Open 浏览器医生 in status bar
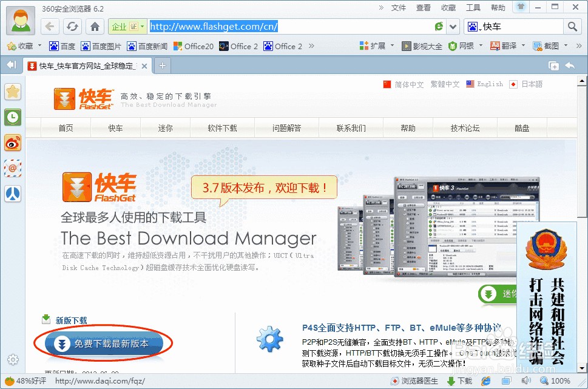588x389 pixels. point(414,381)
